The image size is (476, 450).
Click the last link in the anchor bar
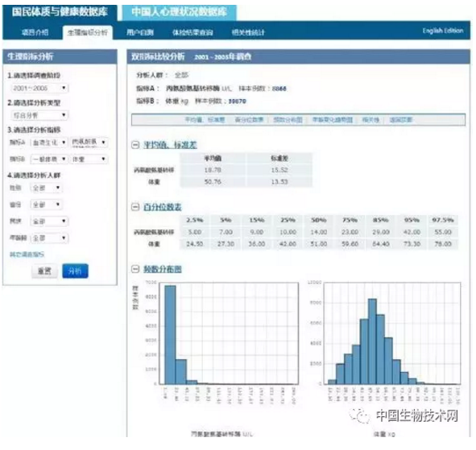(x=401, y=120)
